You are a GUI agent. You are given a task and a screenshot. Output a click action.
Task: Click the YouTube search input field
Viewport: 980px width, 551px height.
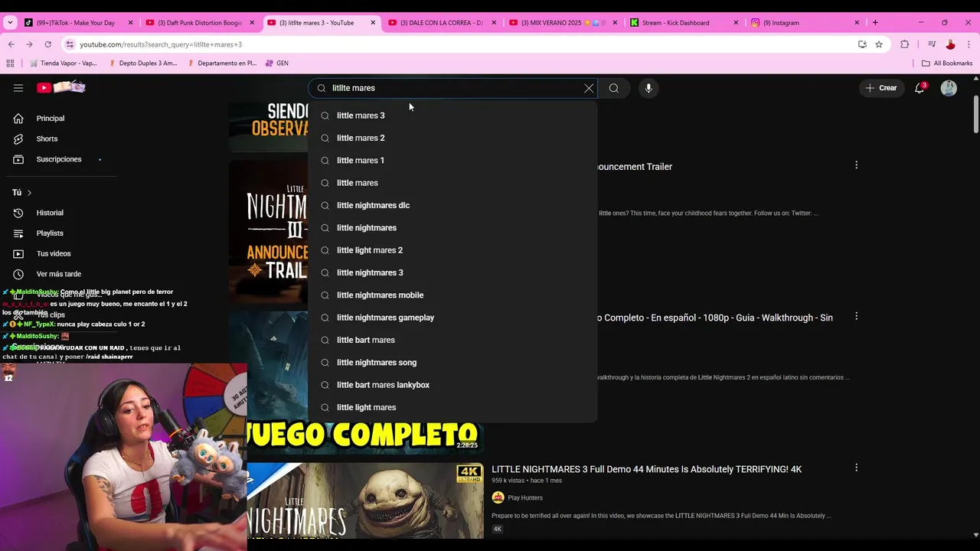[x=452, y=88]
